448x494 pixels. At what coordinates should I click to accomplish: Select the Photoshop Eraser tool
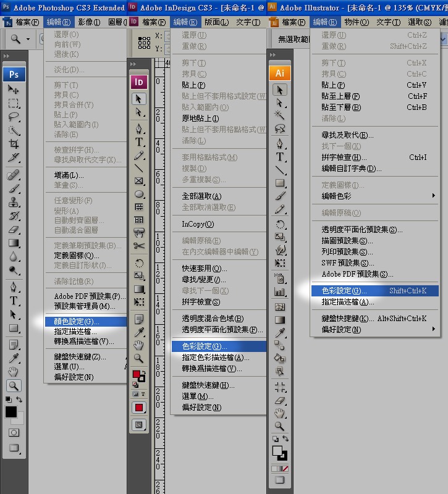tap(14, 230)
